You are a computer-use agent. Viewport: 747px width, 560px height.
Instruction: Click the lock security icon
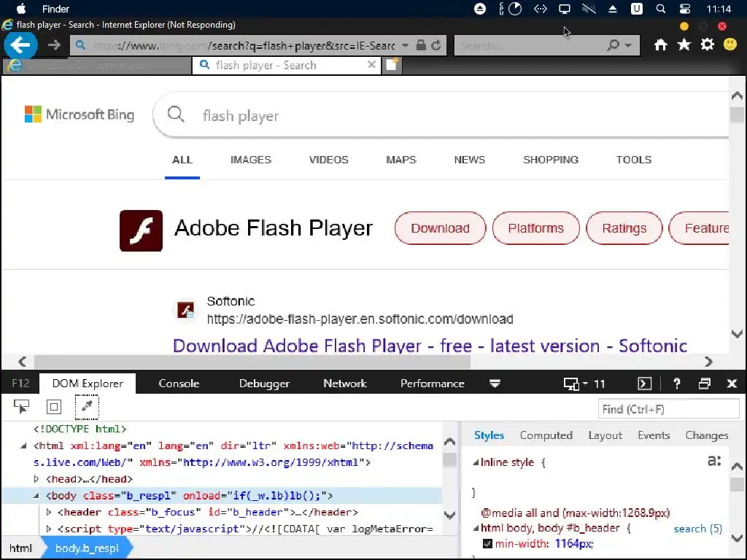(421, 45)
